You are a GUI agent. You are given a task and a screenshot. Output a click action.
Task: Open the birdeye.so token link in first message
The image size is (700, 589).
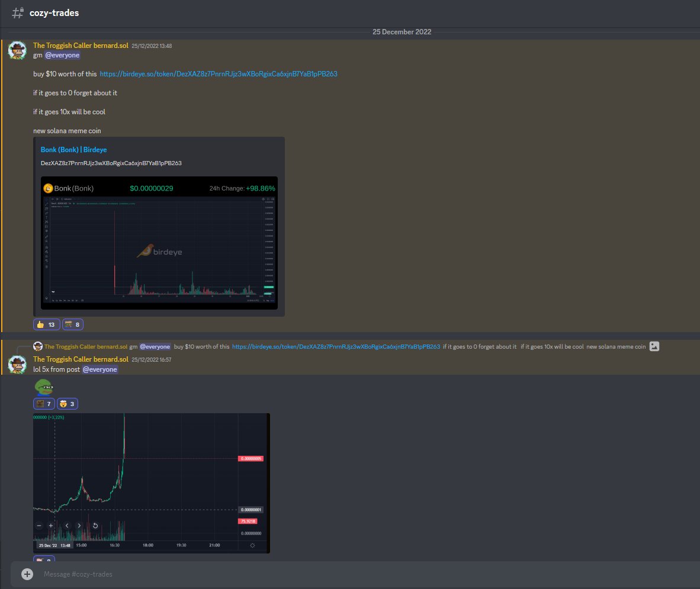219,74
